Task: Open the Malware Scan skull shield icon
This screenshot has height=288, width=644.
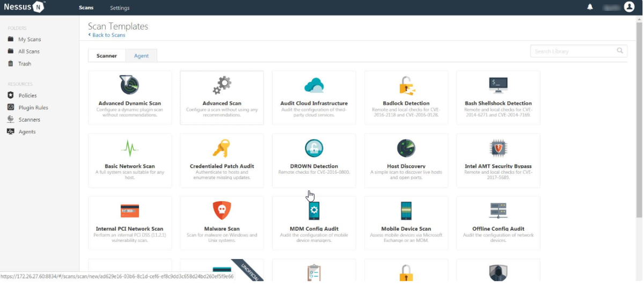Action: point(222,210)
